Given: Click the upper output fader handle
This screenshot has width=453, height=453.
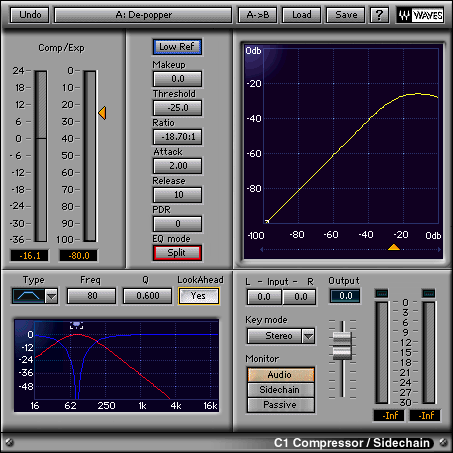Looking at the screenshot, I should [x=342, y=338].
